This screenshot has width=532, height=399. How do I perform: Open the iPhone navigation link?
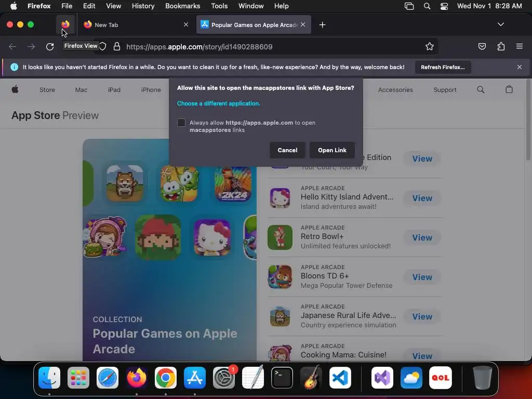151,90
